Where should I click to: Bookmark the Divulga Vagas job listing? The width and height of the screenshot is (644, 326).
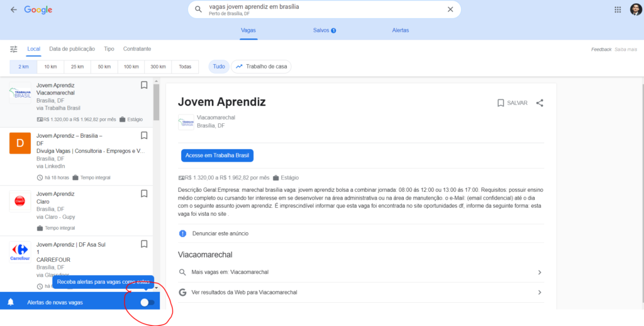(x=144, y=135)
